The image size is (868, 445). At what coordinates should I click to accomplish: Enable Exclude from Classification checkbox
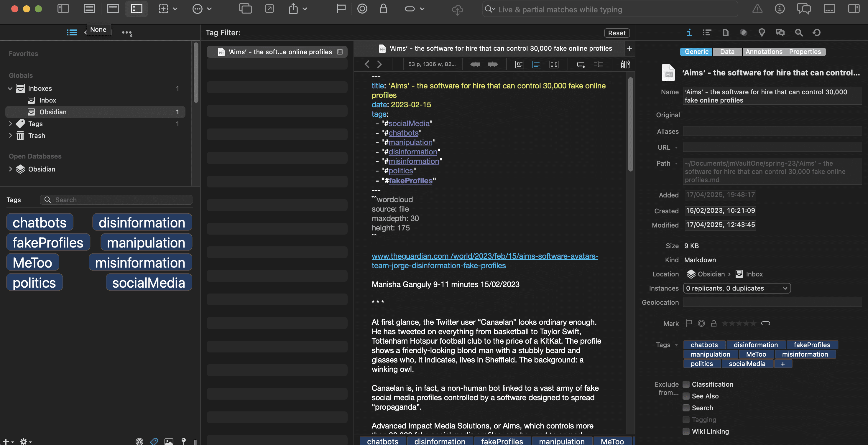(686, 384)
